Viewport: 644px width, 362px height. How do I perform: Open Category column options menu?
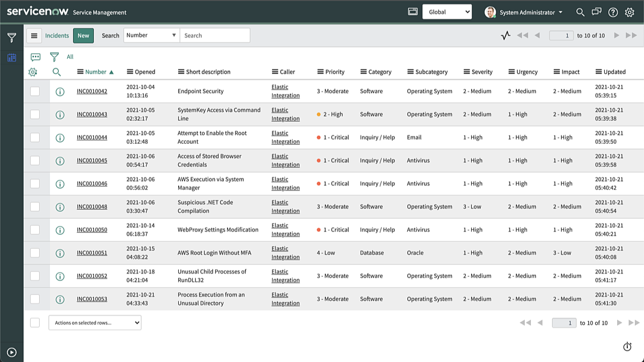coord(363,72)
